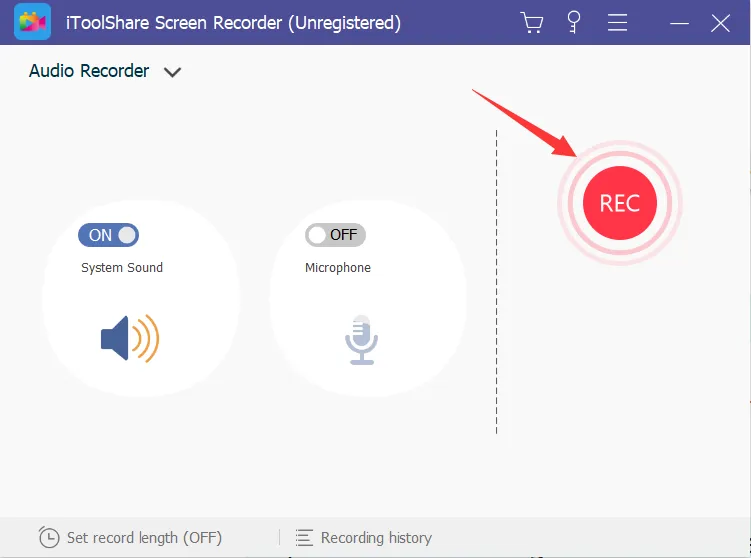Viewport: 751px width, 558px height.
Task: Click the key register icon
Action: [573, 23]
